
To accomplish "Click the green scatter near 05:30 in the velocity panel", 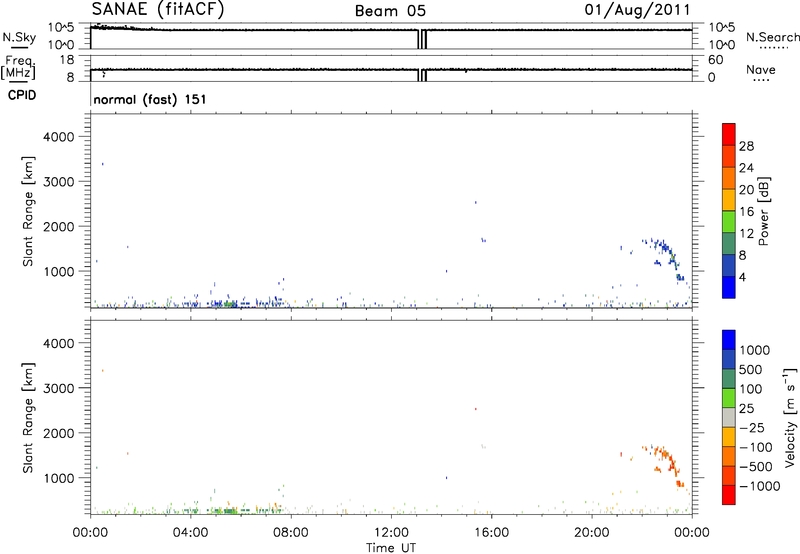I will pyautogui.click(x=226, y=510).
